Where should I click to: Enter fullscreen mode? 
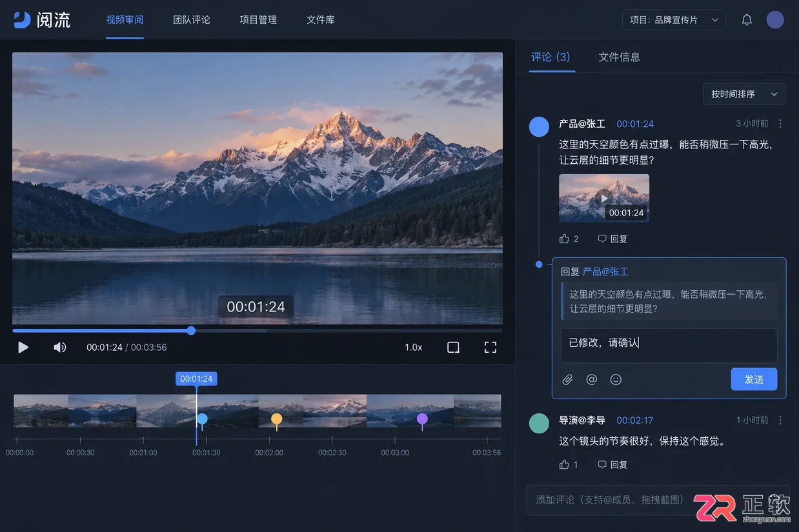(x=491, y=348)
